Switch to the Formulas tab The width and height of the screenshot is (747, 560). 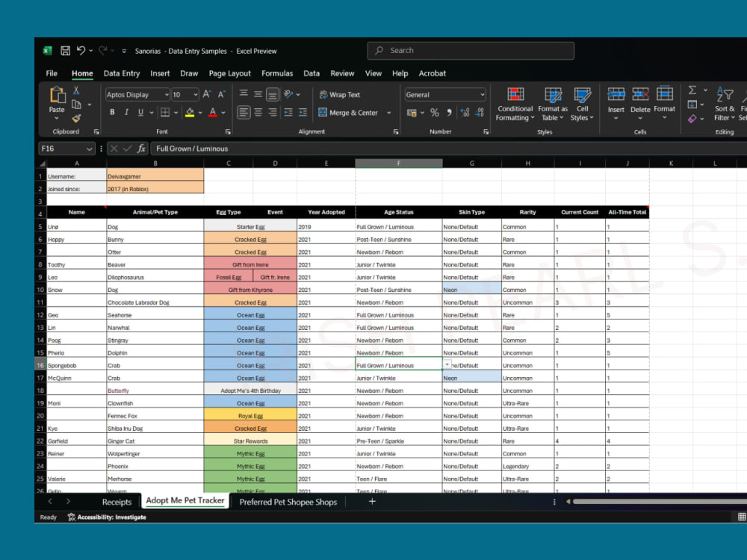point(277,73)
